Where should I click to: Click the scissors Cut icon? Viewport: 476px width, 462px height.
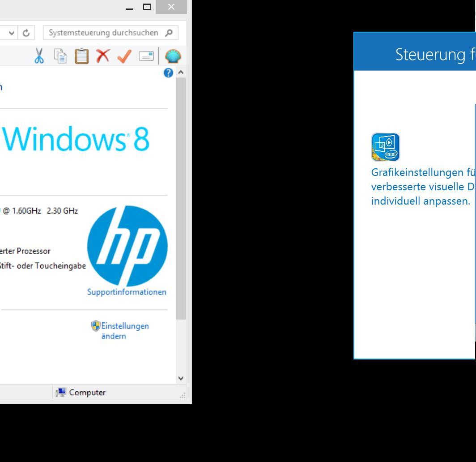[x=39, y=56]
